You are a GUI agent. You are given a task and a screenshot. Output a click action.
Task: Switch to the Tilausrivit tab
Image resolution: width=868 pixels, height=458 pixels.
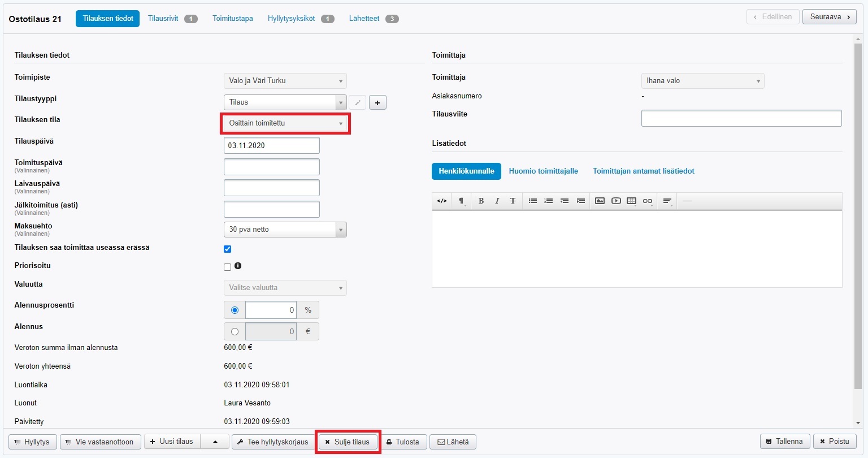(163, 19)
